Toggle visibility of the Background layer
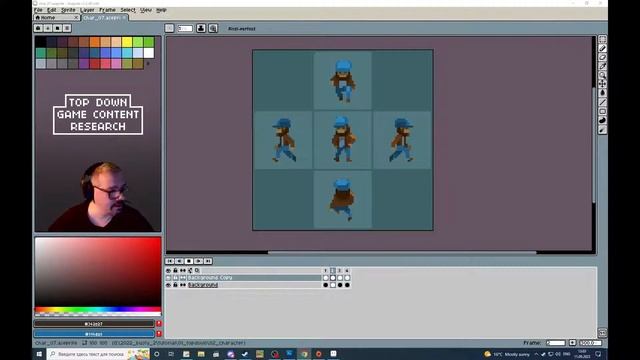The height and width of the screenshot is (360, 640). click(168, 285)
